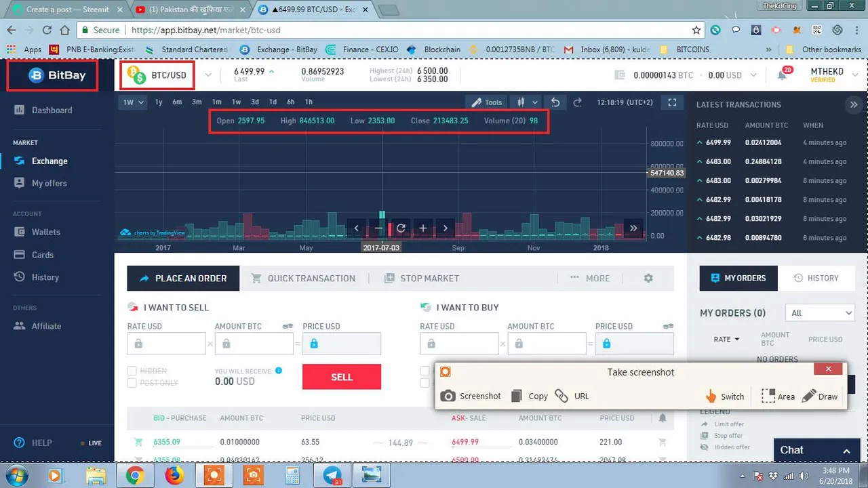Open the MORE tab

point(590,279)
